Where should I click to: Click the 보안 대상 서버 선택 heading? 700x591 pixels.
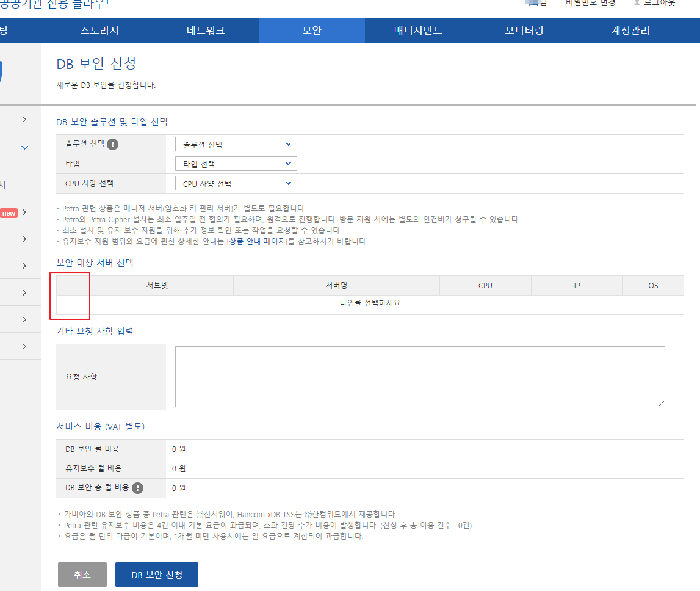[95, 263]
